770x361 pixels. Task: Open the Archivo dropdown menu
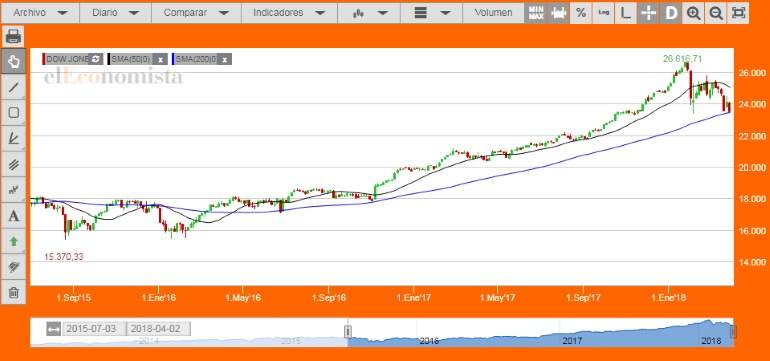click(40, 13)
